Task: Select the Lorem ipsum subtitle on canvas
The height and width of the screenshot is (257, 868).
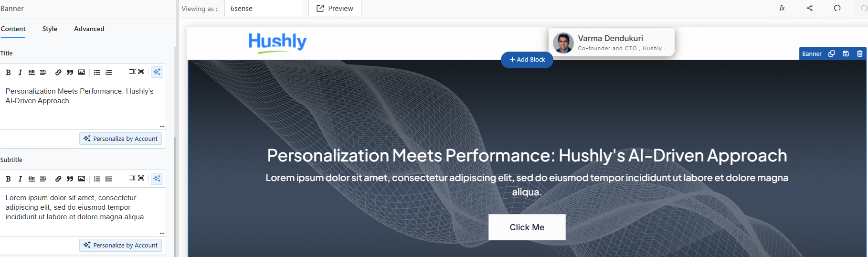Action: 527,185
